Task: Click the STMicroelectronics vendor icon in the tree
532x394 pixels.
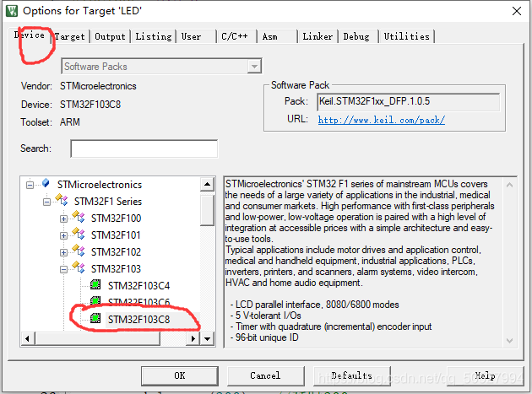Action: [x=46, y=183]
